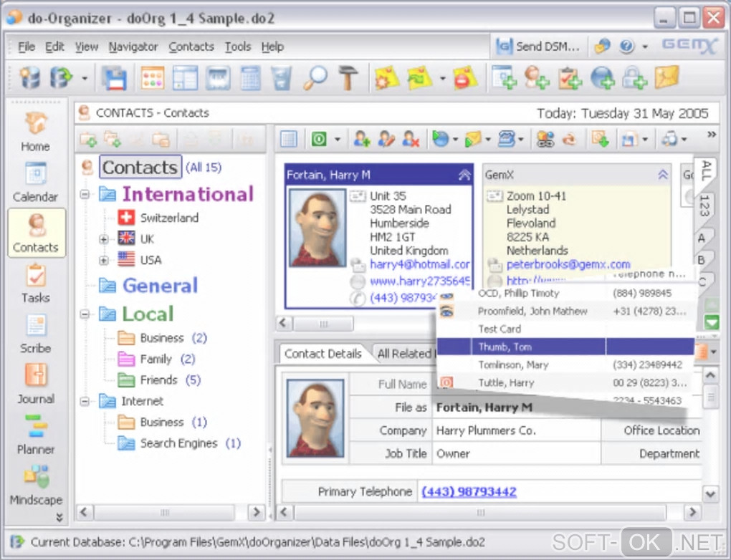Select the A alphabet index tab
Screen dimensions: 731x560
701,238
